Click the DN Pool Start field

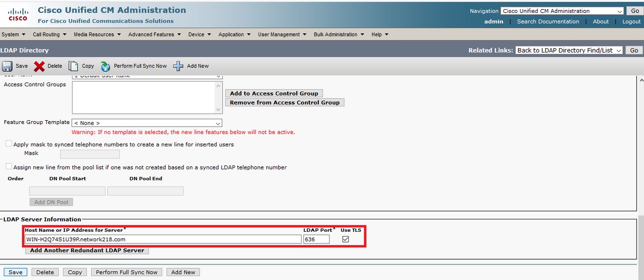coord(67,191)
